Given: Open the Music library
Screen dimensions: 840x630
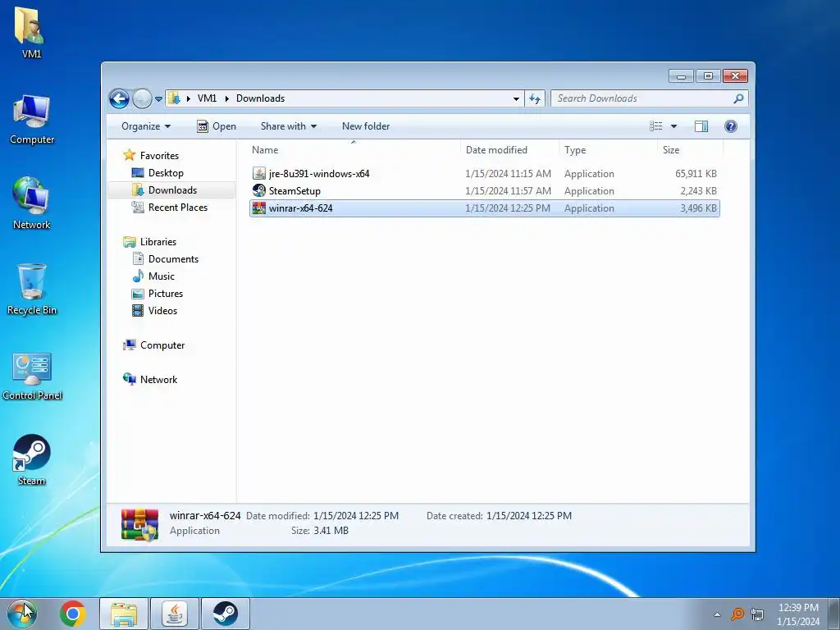Looking at the screenshot, I should pyautogui.click(x=153, y=276).
